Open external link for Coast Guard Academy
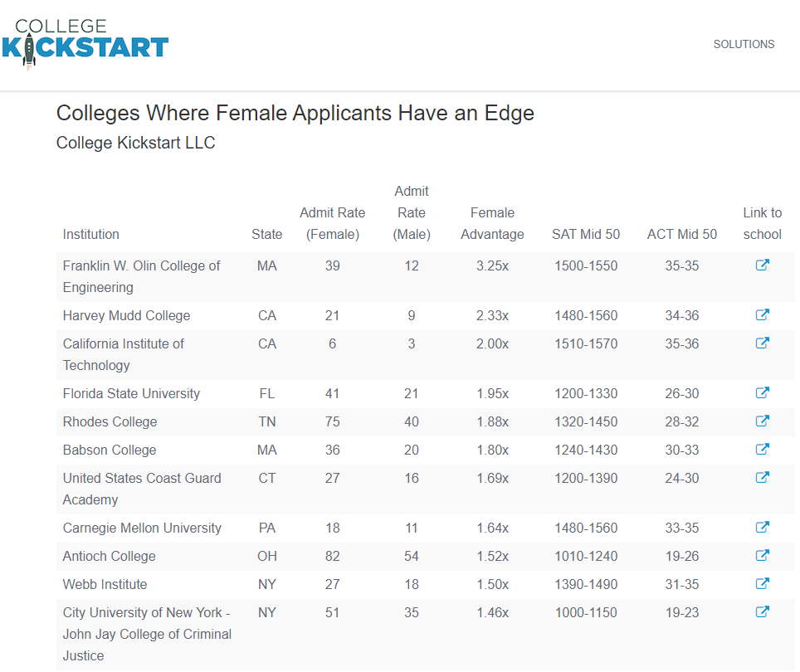Screen dimensions: 800x672 (x=762, y=478)
